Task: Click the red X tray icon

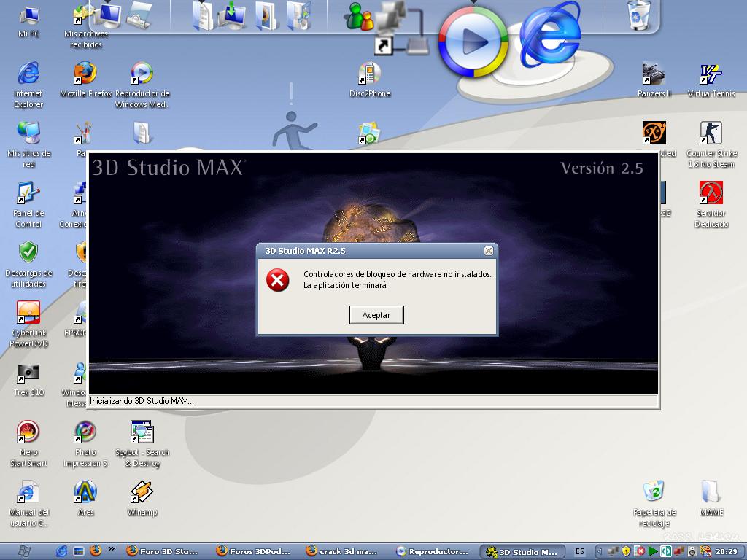Action: (x=640, y=551)
